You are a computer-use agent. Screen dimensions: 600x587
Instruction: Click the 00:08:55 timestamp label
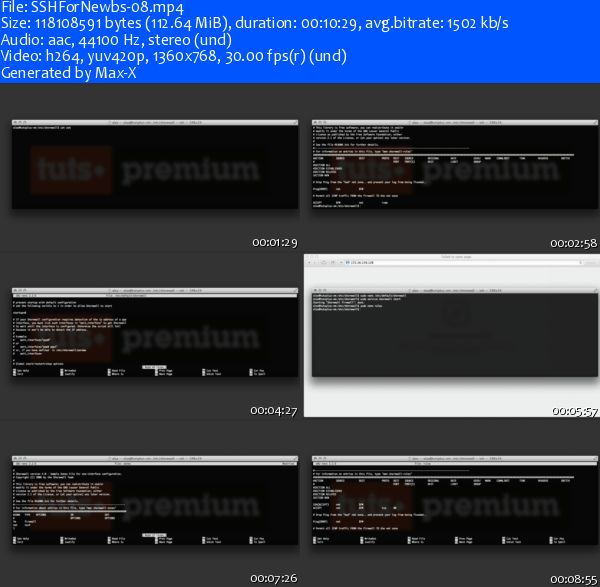point(574,579)
